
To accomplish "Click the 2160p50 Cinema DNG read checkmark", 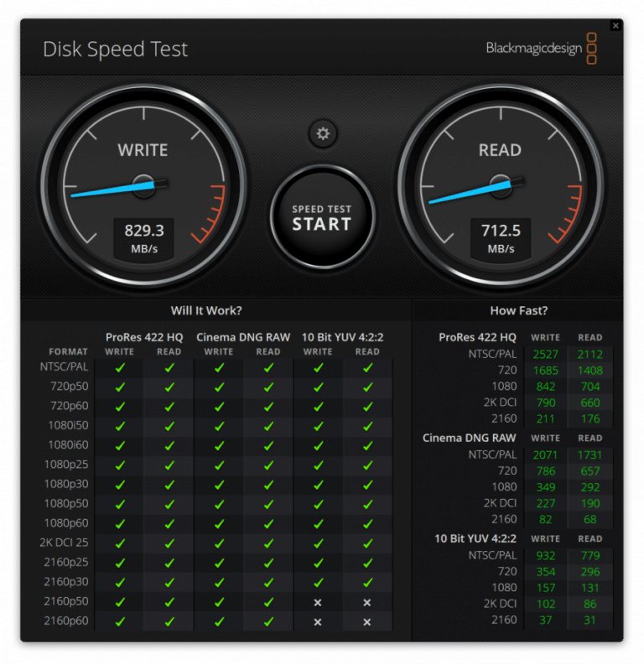I will pyautogui.click(x=268, y=602).
